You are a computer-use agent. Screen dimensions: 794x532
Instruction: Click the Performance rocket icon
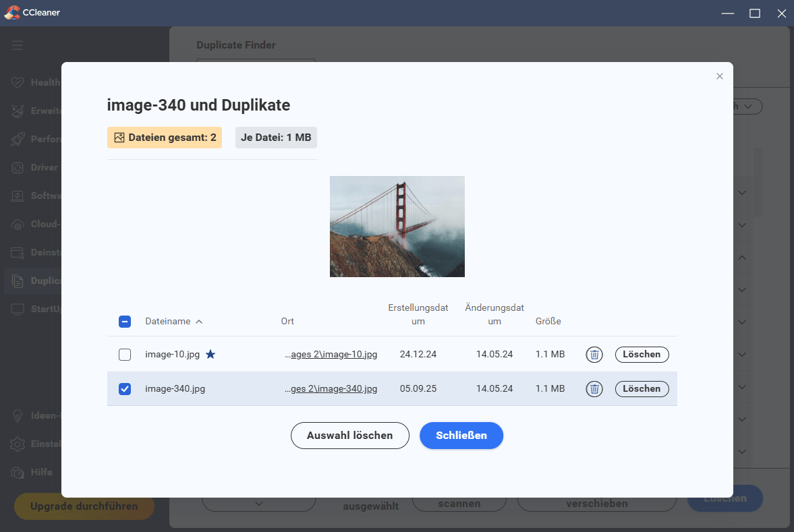18,140
